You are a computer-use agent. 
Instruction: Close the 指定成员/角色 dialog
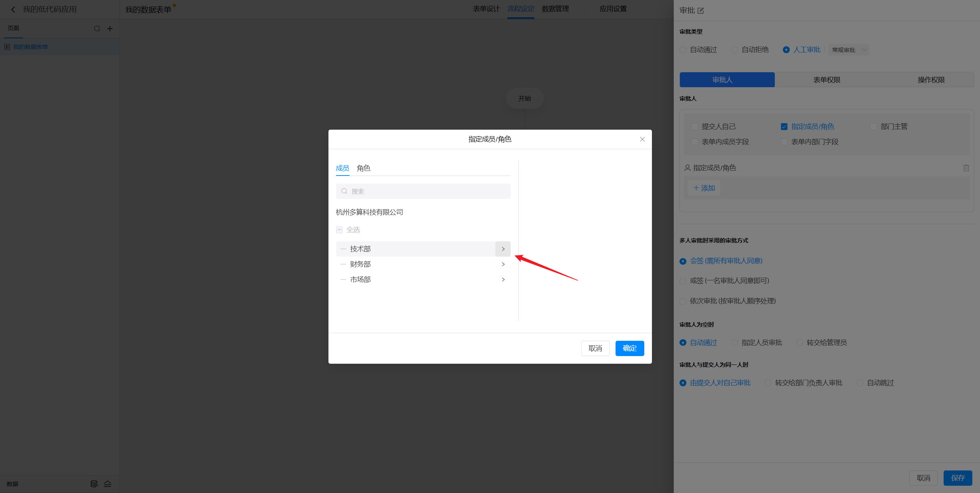(642, 139)
